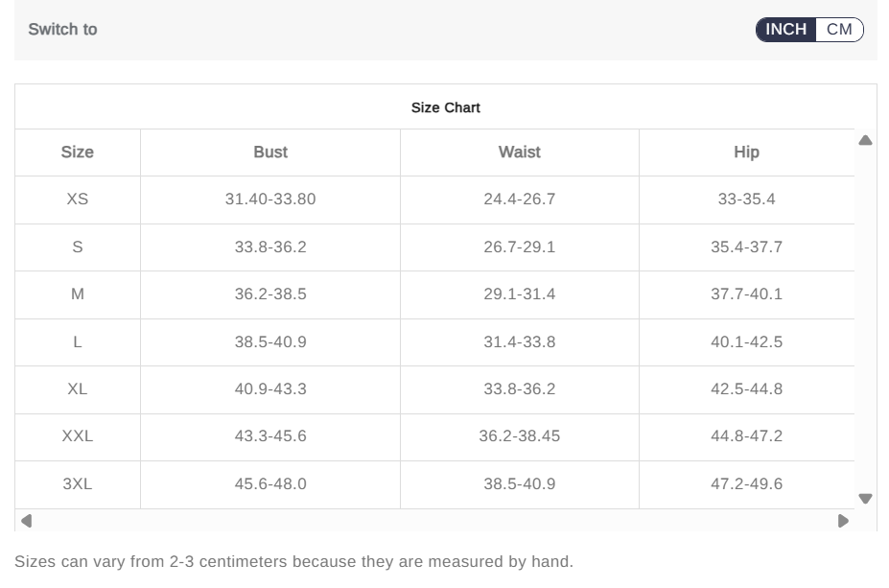
Task: Click the Size column header
Action: click(x=78, y=152)
